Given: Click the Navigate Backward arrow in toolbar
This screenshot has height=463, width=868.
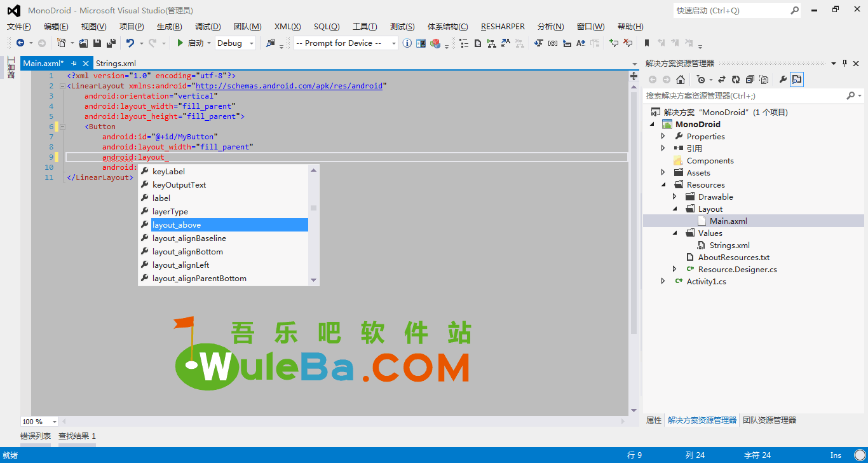Looking at the screenshot, I should [20, 43].
